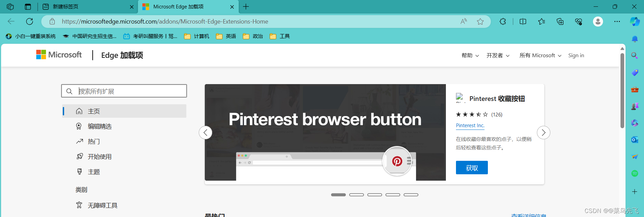Screen dimensions: 644x217
Task: Open the 工具 bookmark folder
Action: pos(280,36)
